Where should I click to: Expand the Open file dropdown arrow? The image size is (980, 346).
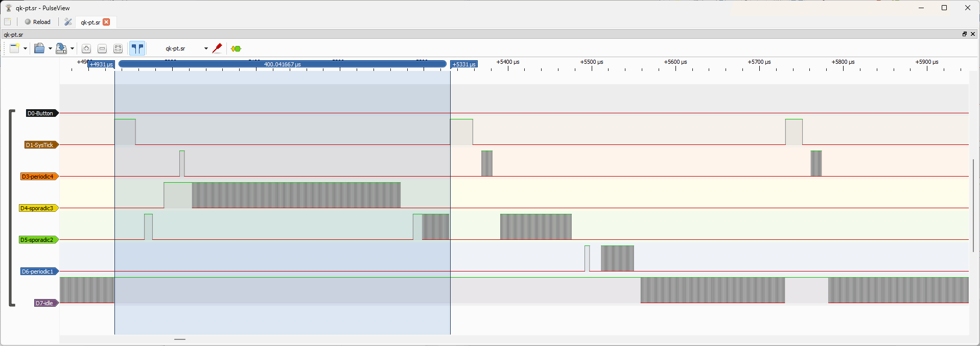50,48
